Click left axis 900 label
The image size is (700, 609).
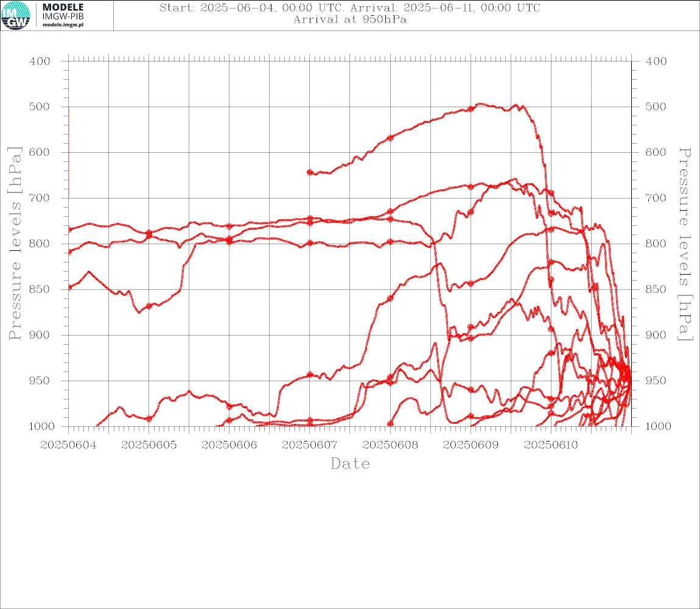pos(40,335)
